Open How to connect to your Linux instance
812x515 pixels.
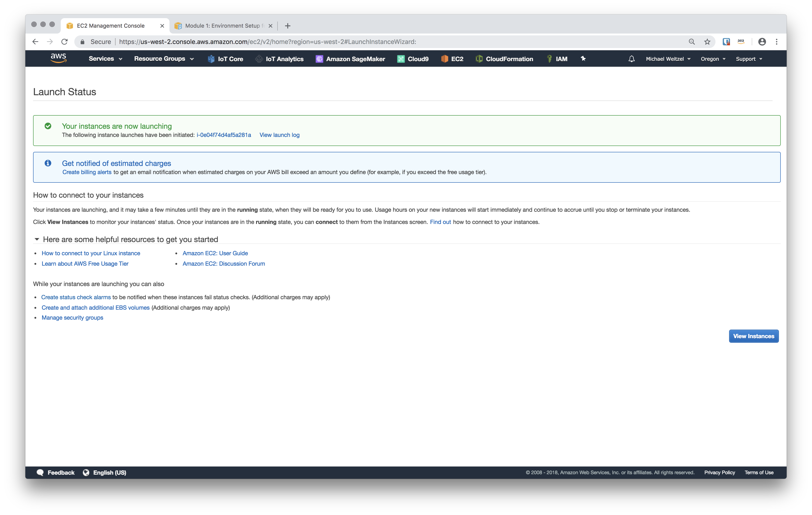pyautogui.click(x=91, y=253)
